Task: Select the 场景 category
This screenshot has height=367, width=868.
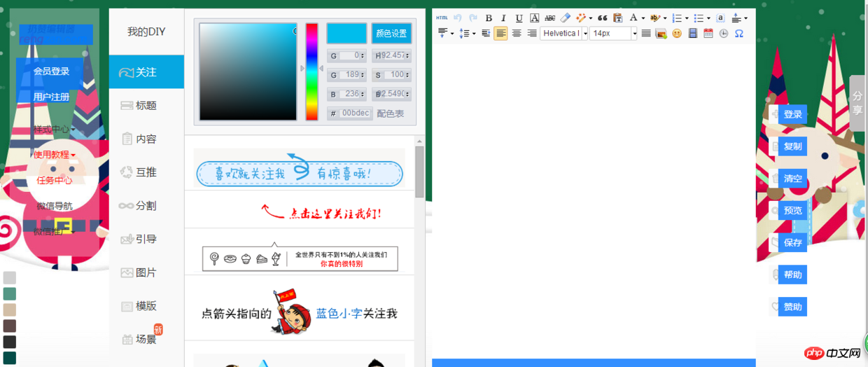Action: (146, 339)
